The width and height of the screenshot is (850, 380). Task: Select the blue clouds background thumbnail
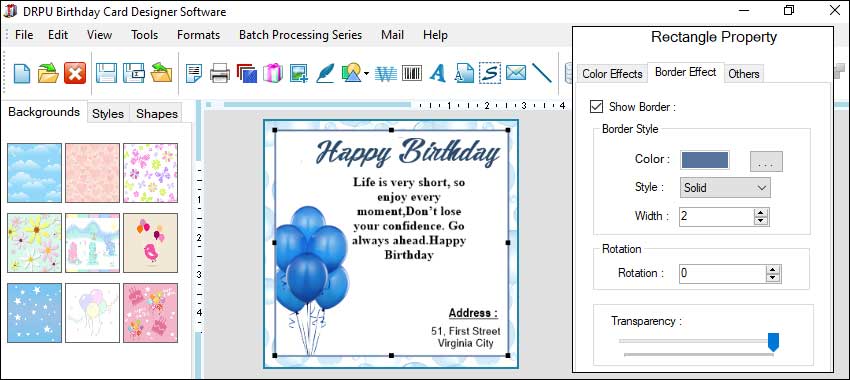34,173
